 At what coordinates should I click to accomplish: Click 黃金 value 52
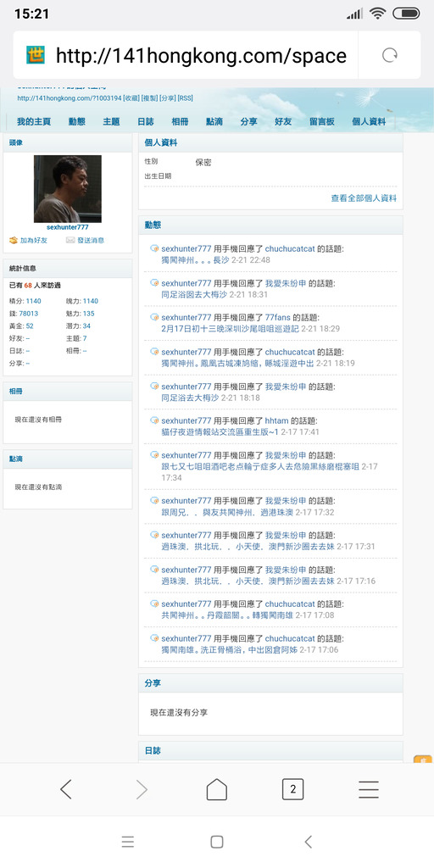[x=30, y=326]
